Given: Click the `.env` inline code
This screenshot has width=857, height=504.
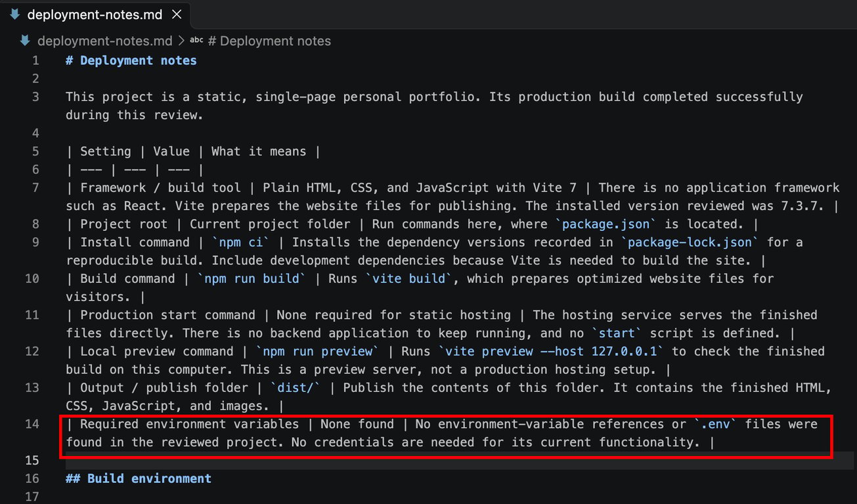Looking at the screenshot, I should pos(716,425).
